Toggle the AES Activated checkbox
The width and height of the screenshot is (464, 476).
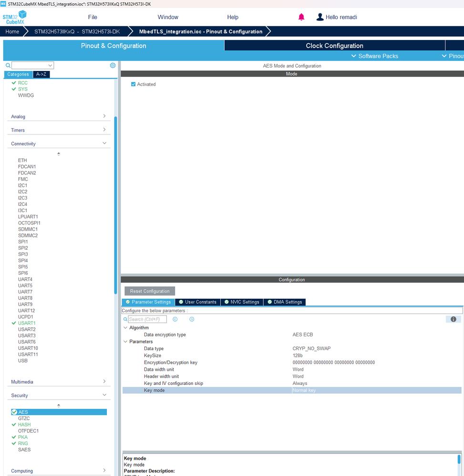[x=133, y=84]
